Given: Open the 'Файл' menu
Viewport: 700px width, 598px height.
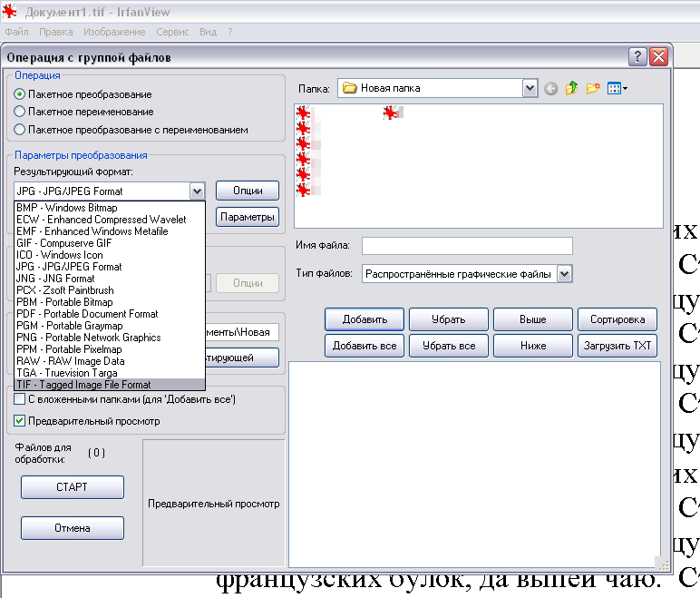Looking at the screenshot, I should [16, 32].
